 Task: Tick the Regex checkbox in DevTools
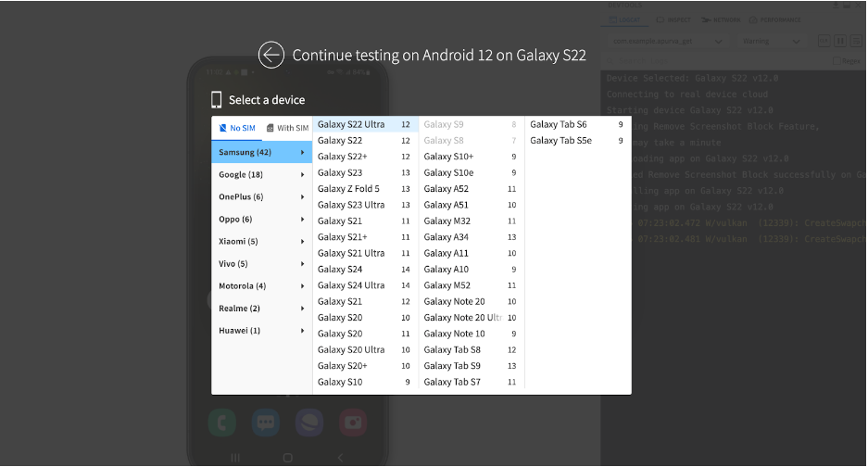point(837,61)
